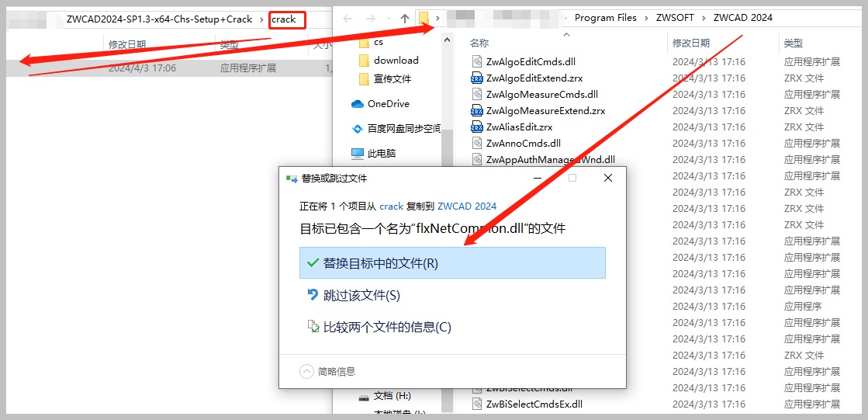Image resolution: width=868 pixels, height=420 pixels.
Task: Select the ZwAliasEdit.zrx file icon
Action: [476, 127]
